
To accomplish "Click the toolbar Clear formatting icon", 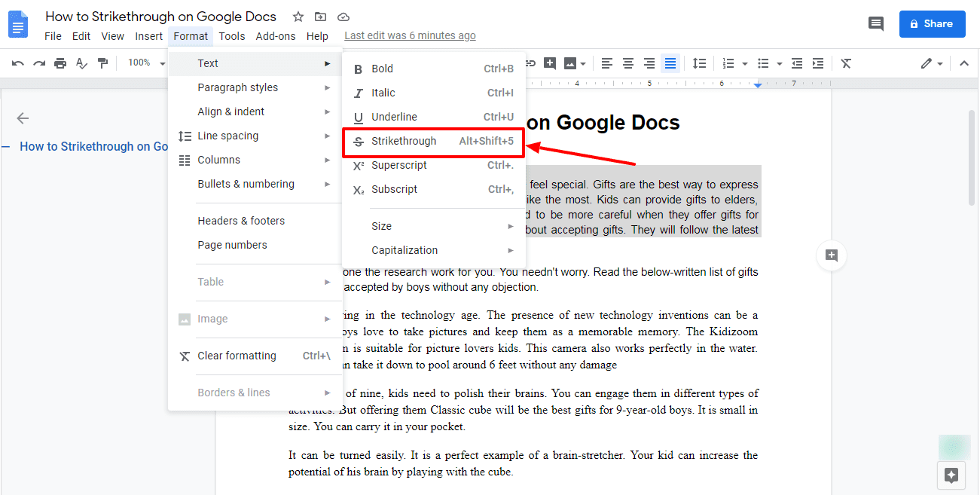I will (x=846, y=63).
